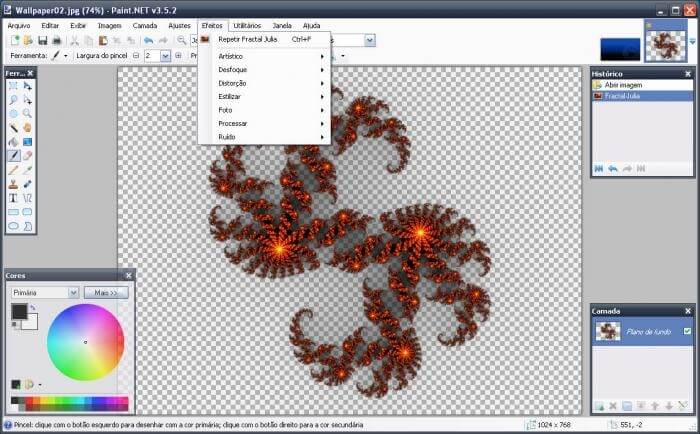Click the Save icon in toolbar
Viewport: 700px width, 434px height.
(42, 41)
